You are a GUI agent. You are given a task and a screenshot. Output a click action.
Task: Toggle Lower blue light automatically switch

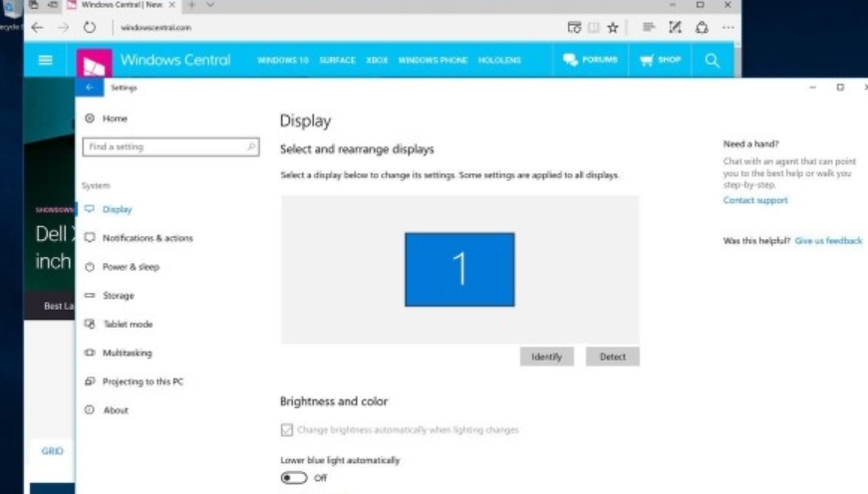(x=293, y=478)
